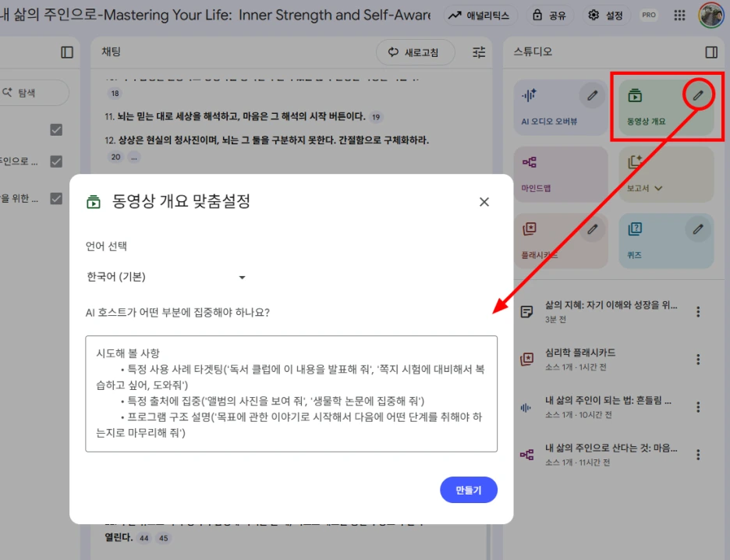730x560 pixels.
Task: Click the 공유 share button
Action: pyautogui.click(x=550, y=16)
